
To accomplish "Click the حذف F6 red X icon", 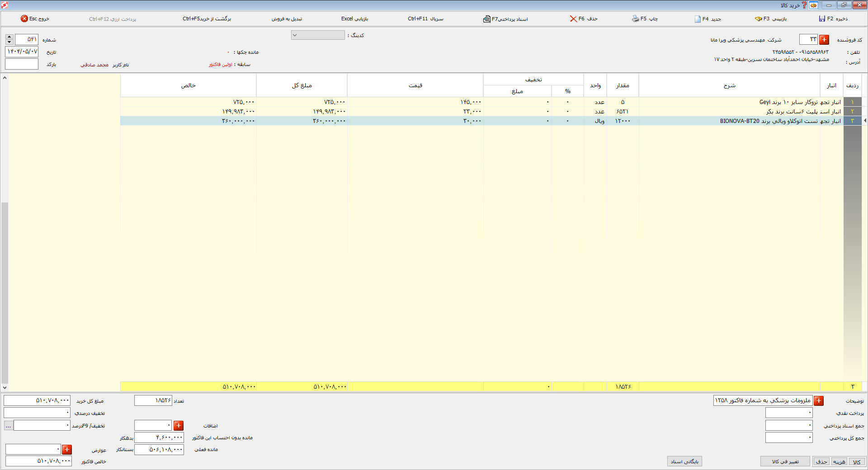I will point(573,19).
